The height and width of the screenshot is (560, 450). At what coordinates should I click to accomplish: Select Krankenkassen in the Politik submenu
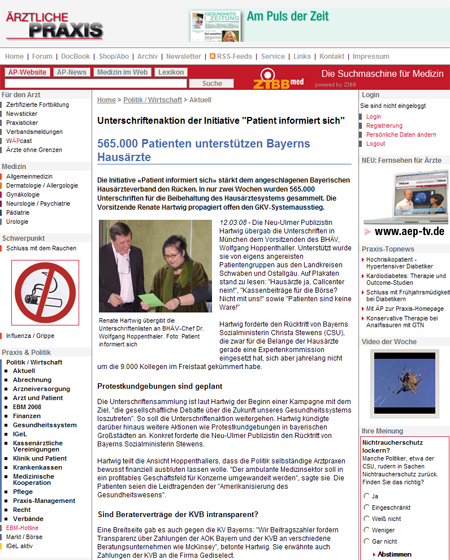38,468
